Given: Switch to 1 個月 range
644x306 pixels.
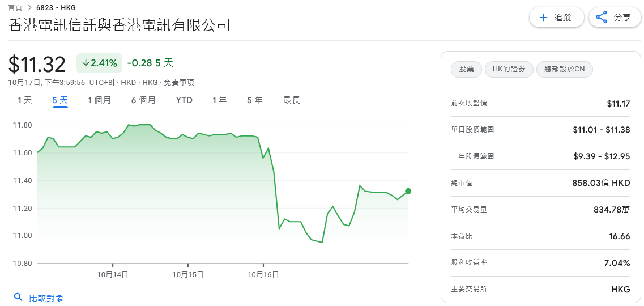Looking at the screenshot, I should 99,100.
